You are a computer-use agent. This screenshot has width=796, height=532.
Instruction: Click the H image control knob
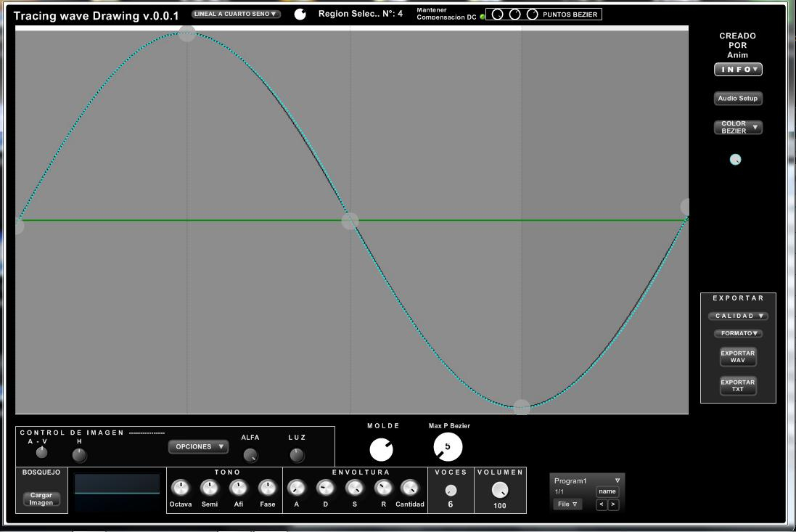[79, 455]
